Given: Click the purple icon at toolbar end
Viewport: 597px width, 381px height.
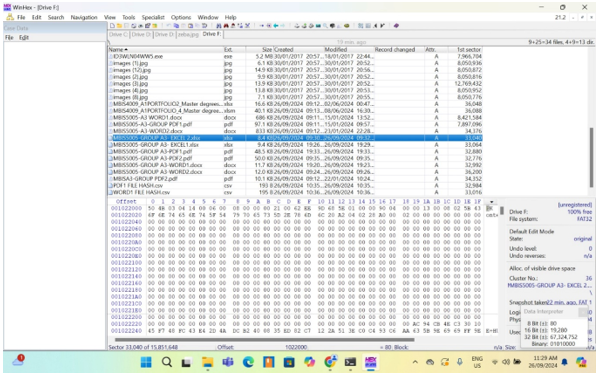Looking at the screenshot, I should (x=396, y=26).
